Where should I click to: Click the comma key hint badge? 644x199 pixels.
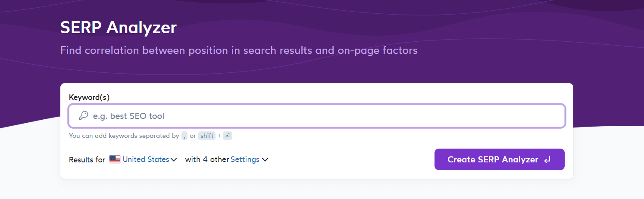click(184, 136)
